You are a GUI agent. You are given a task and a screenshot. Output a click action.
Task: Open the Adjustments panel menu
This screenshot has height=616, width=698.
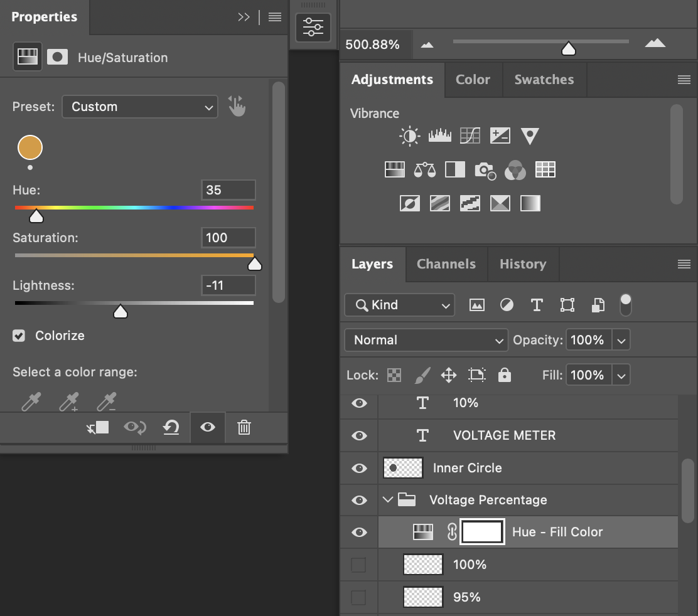click(684, 80)
